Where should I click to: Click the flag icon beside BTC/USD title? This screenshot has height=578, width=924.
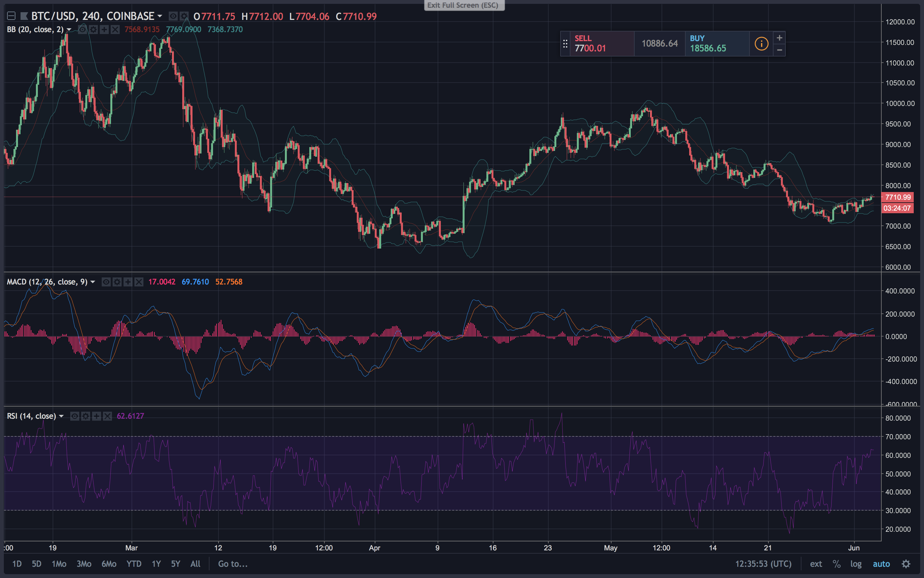(x=24, y=16)
